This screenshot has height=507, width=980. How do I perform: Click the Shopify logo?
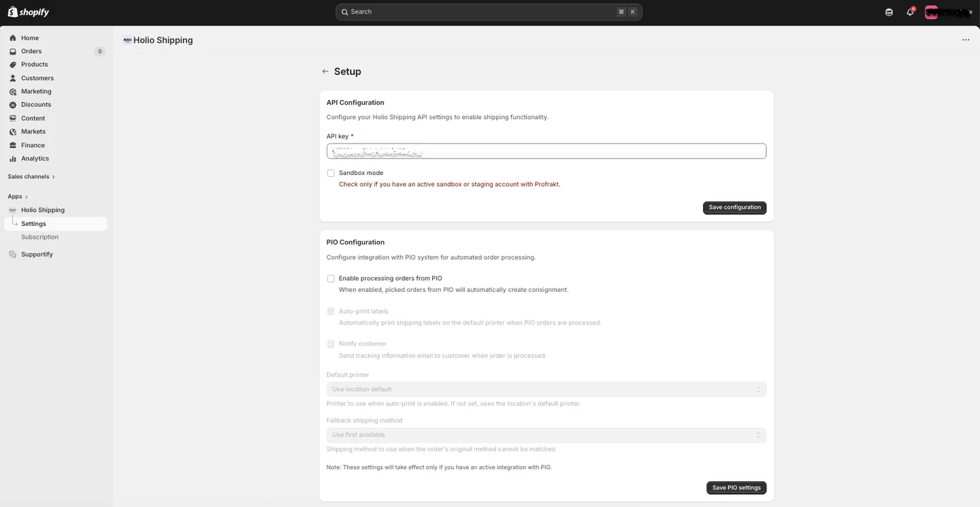[x=29, y=12]
